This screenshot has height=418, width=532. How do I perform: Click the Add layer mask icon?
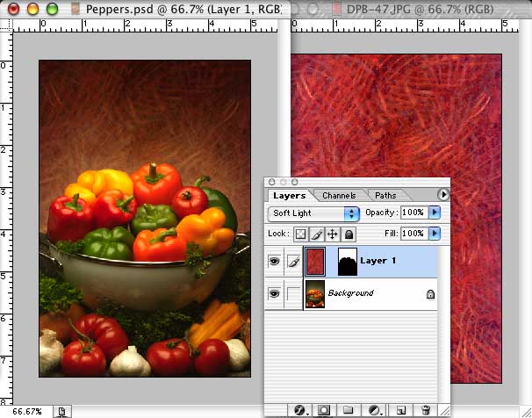[x=324, y=411]
